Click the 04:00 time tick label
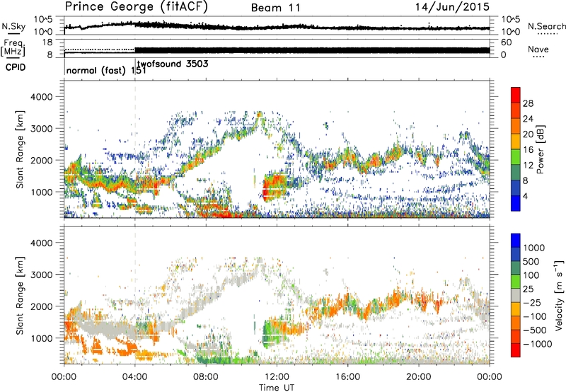Viewport: 566px width, 392px height. tap(135, 377)
